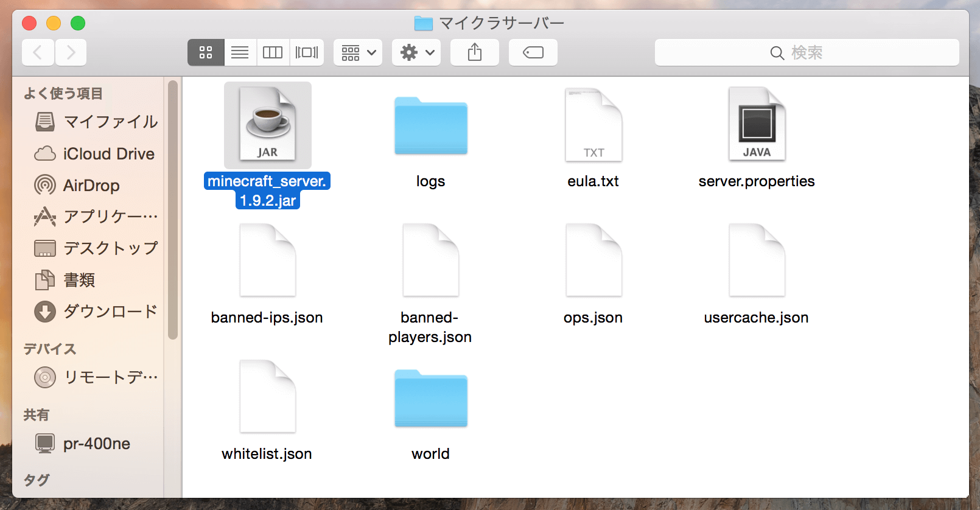Click the world folder name label
Image resolution: width=980 pixels, height=510 pixels.
[431, 454]
